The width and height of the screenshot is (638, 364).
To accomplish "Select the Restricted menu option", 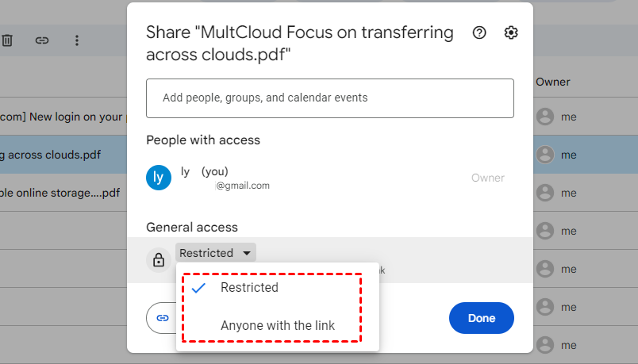I will coord(249,288).
